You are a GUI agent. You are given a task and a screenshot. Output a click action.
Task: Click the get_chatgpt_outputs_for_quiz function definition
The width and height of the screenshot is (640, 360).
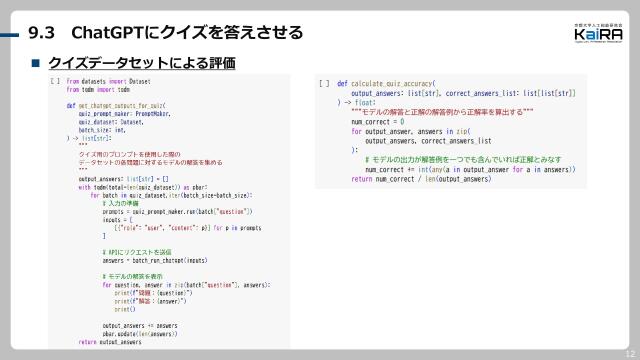116,106
